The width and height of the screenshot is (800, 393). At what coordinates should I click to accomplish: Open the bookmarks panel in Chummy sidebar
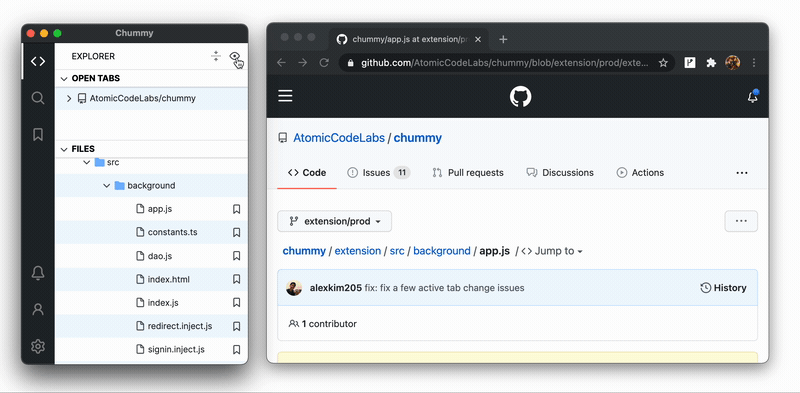tap(38, 134)
